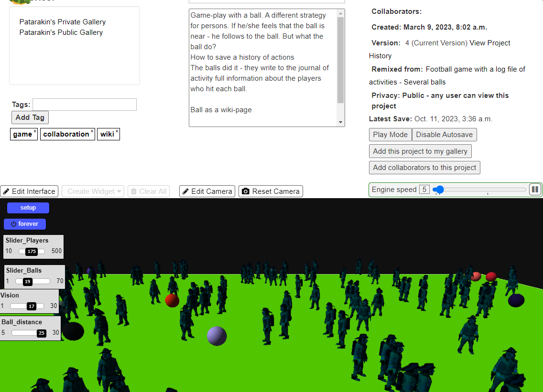The height and width of the screenshot is (392, 543).
Task: Click the pencil icon on Edit Interface
Action: 6,191
